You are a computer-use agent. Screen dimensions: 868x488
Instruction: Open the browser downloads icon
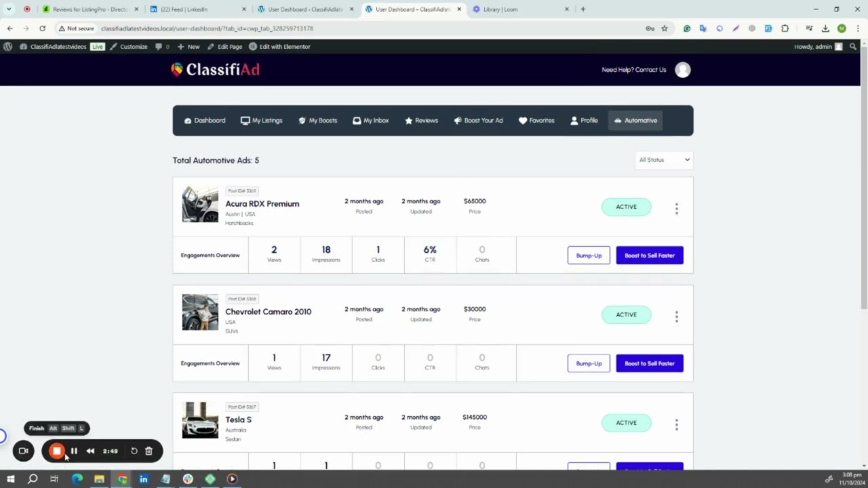click(825, 28)
